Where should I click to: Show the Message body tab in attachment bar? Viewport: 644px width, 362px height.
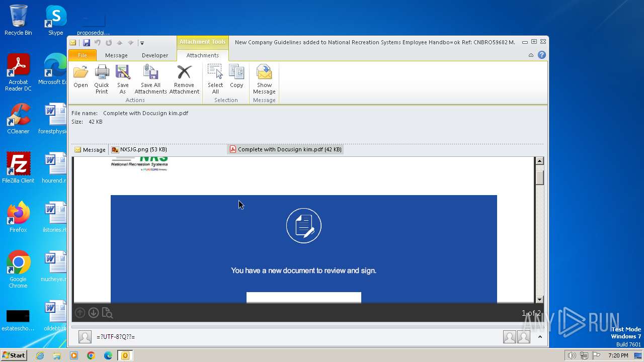90,149
